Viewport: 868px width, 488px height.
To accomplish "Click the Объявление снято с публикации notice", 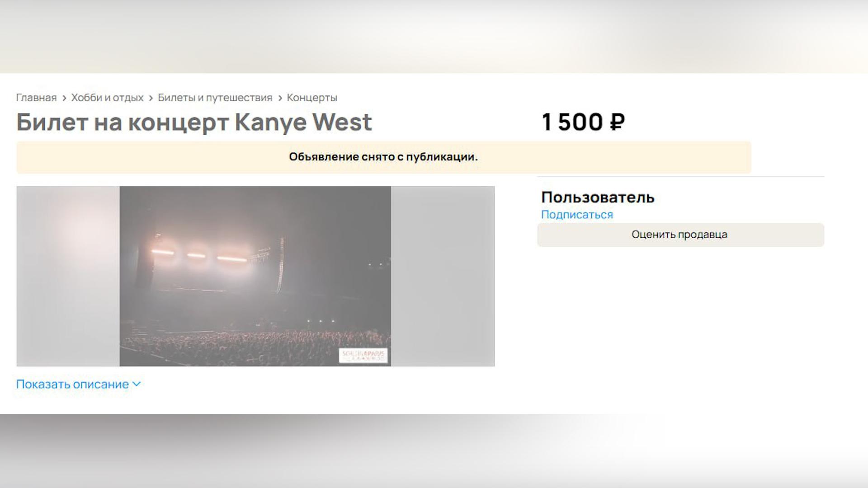I will pyautogui.click(x=383, y=157).
